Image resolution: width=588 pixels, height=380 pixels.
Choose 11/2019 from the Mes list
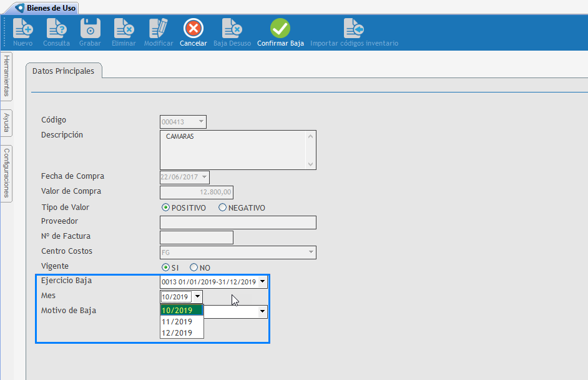click(x=177, y=321)
